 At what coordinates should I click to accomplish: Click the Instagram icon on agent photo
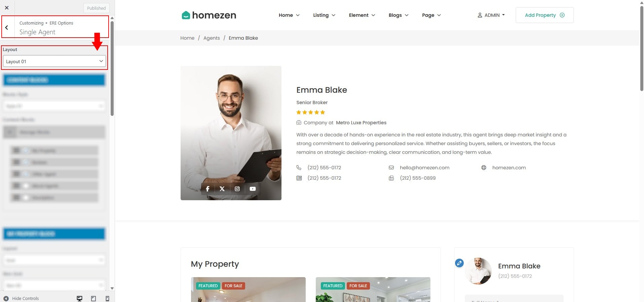coord(237,189)
